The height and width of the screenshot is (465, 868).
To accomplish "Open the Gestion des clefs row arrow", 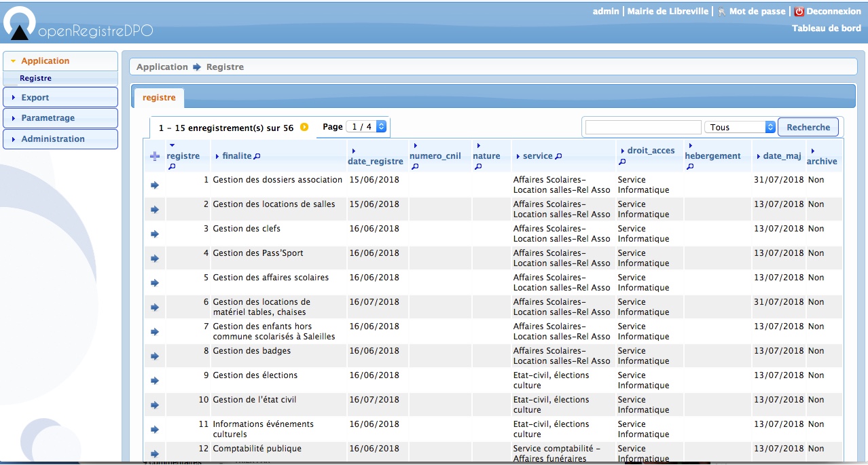I will click(x=155, y=234).
